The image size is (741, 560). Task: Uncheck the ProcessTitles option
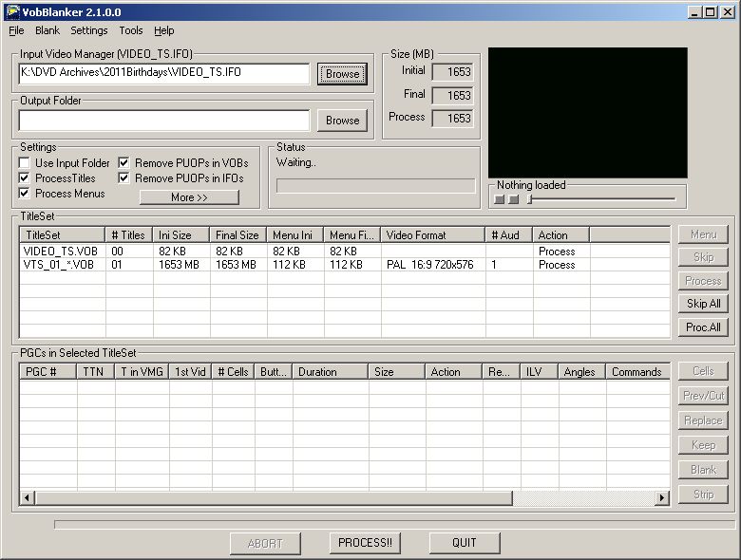pos(26,178)
